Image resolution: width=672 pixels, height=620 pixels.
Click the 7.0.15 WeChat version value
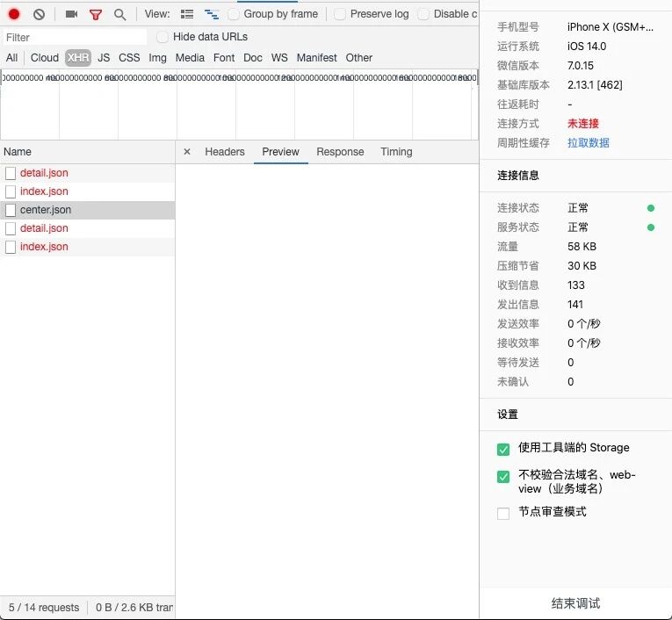(x=581, y=66)
